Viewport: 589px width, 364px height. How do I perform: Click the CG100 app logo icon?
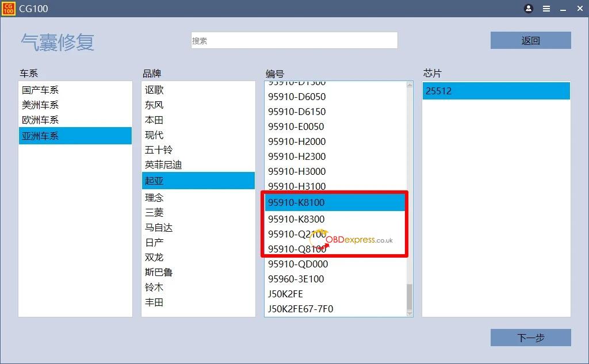click(8, 9)
